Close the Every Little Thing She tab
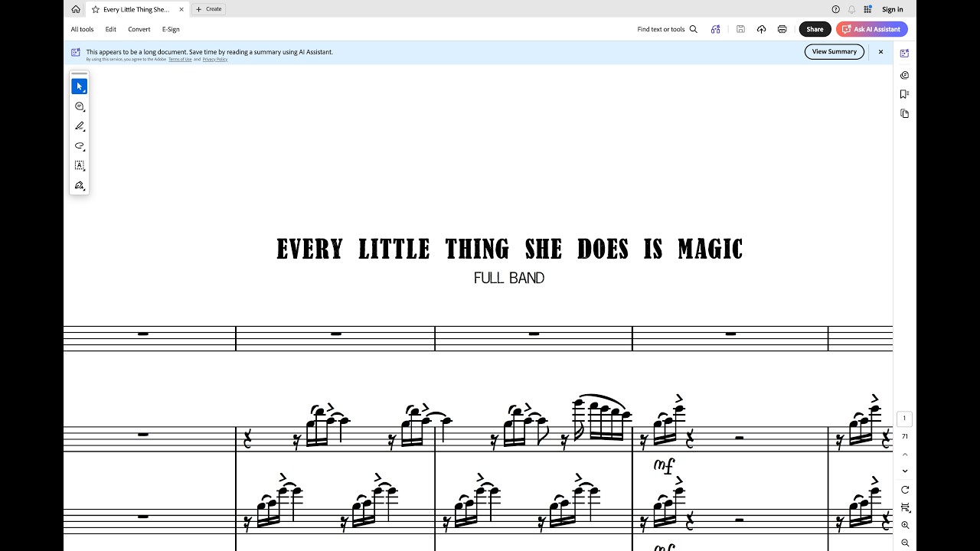 click(x=181, y=9)
